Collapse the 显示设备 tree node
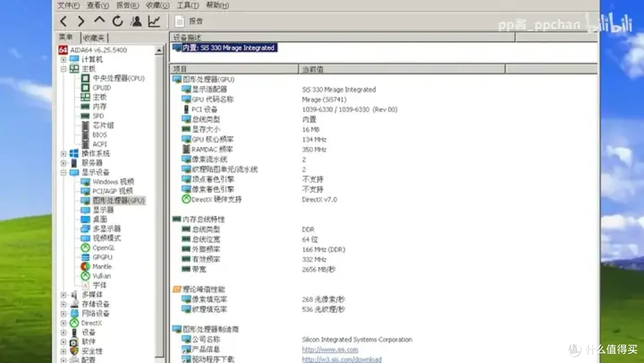This screenshot has height=363, width=644. click(x=64, y=173)
